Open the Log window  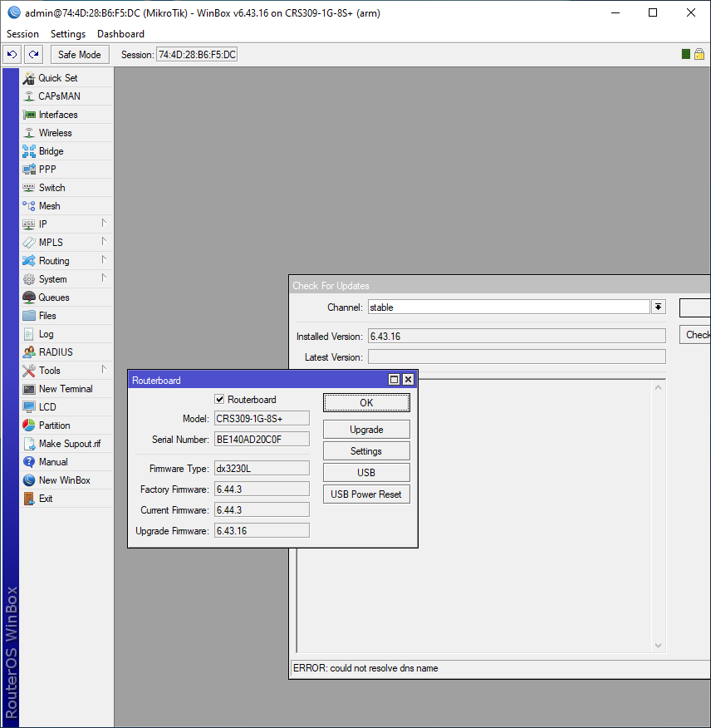[66, 334]
